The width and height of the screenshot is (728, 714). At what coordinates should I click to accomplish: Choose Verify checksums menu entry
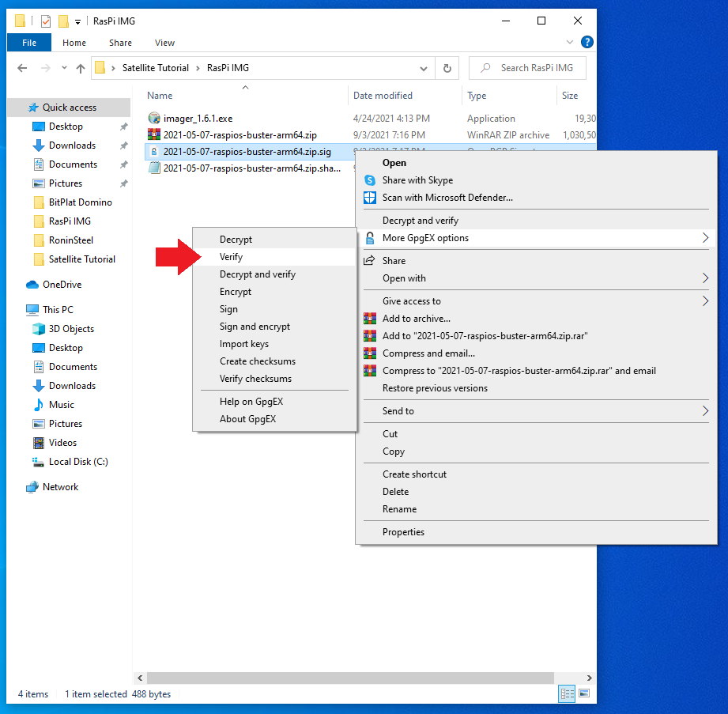click(x=255, y=379)
